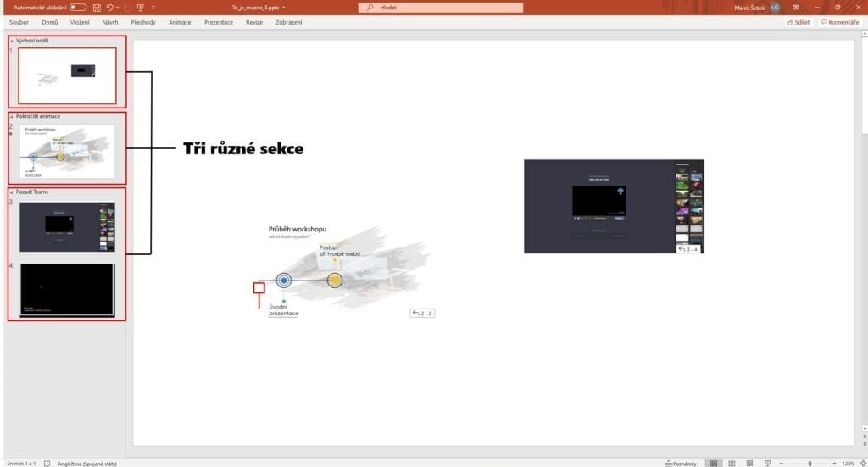This screenshot has width=868, height=467.
Task: Undo the last action
Action: coord(110,7)
